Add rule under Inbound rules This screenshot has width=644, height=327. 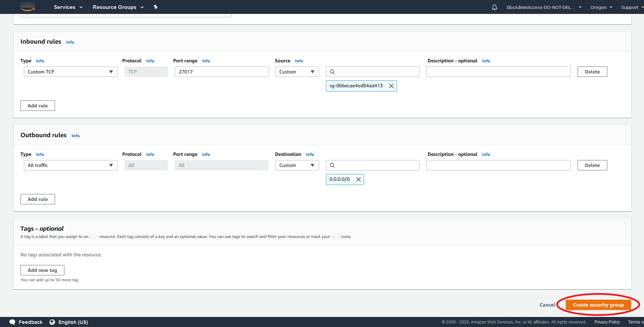click(38, 106)
